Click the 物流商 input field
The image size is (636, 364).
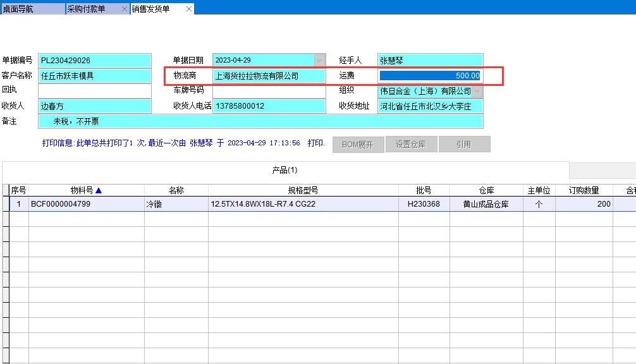click(269, 76)
